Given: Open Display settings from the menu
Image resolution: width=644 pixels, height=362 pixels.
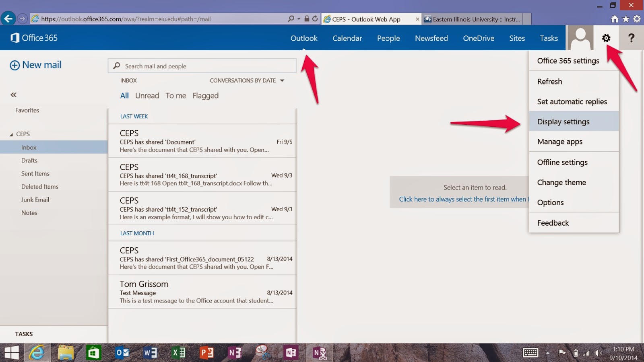Looking at the screenshot, I should tap(563, 121).
